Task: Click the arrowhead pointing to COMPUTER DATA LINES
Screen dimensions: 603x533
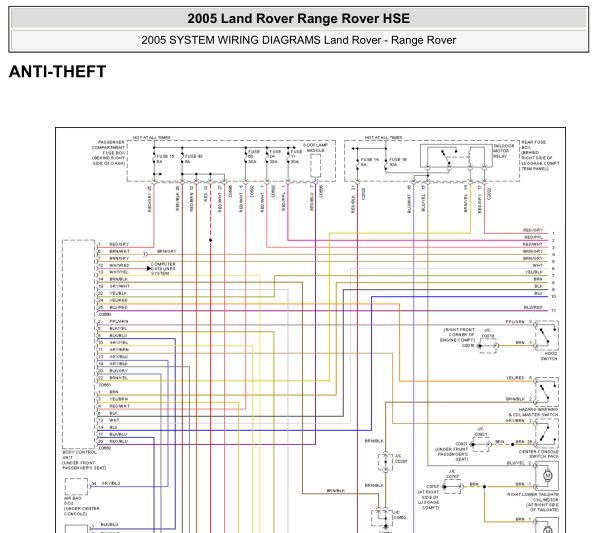Action: pos(148,268)
